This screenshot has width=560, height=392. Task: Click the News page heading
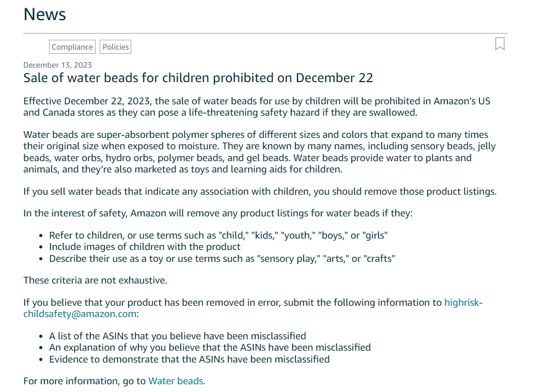[x=44, y=14]
